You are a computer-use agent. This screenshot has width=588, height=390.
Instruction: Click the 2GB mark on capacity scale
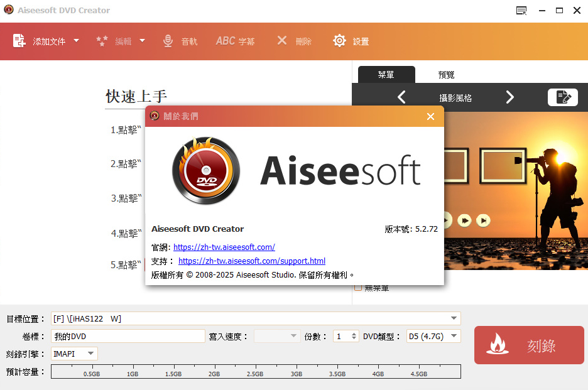214,374
